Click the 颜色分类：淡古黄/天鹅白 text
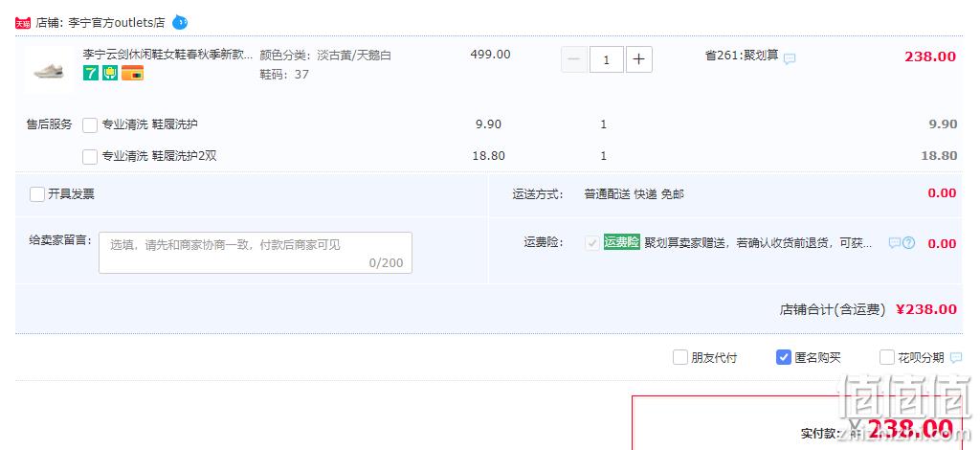The width and height of the screenshot is (980, 450). tap(325, 55)
